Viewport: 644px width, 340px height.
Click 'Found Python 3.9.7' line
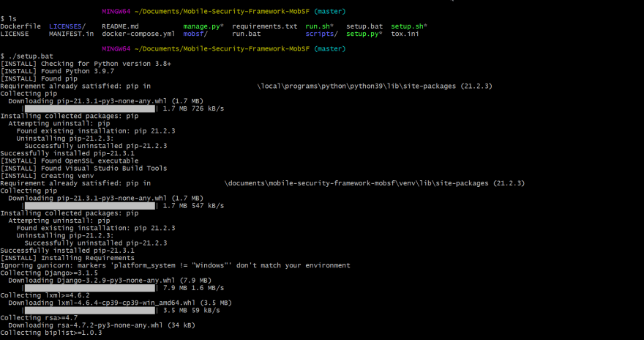(x=57, y=71)
